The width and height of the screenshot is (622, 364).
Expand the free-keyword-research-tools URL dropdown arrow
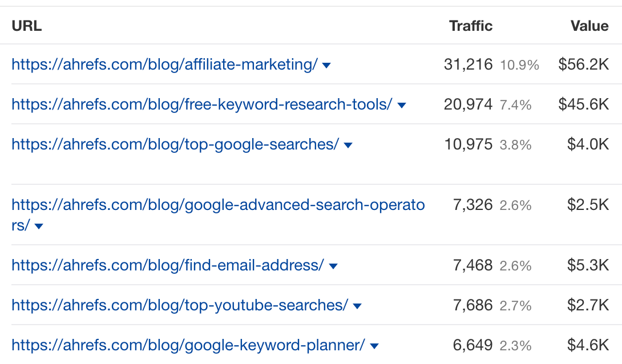401,106
